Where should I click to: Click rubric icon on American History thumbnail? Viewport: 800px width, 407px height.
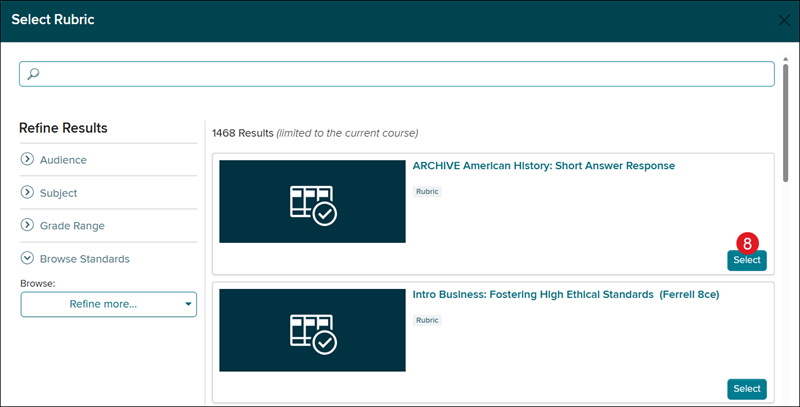point(312,202)
